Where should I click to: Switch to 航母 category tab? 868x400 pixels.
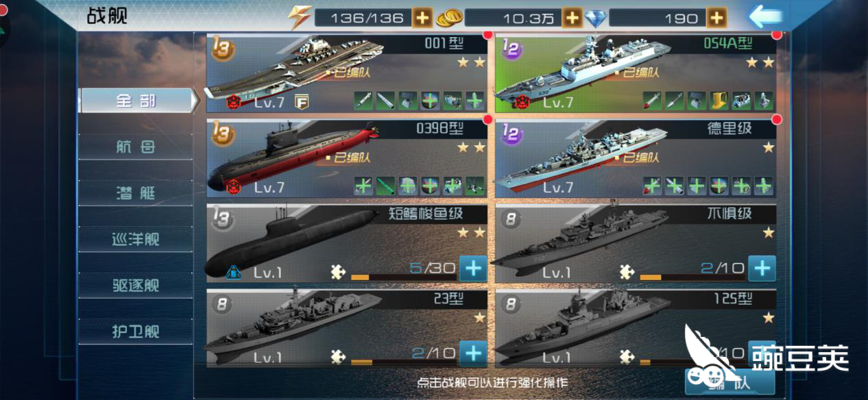(136, 147)
